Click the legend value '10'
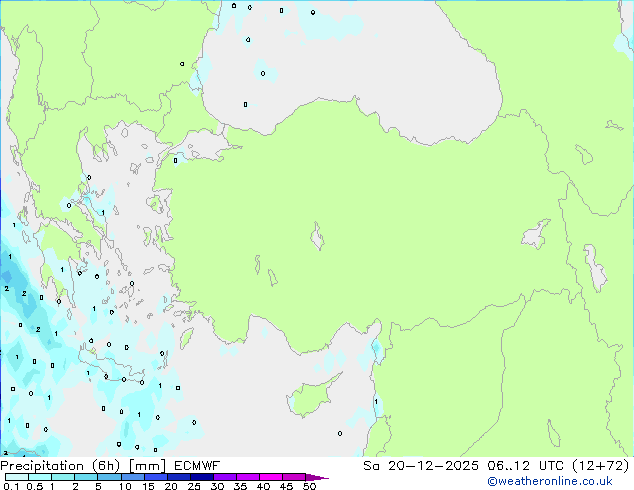Viewport: 634px width, 490px height. point(125,486)
